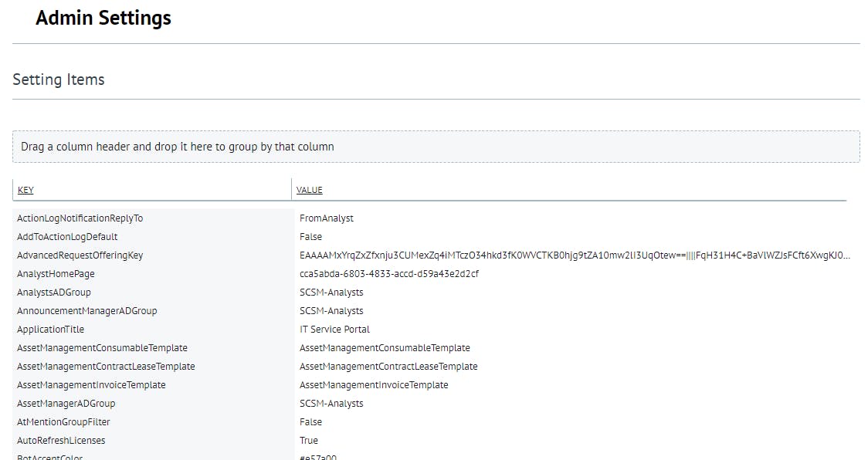Pick the AssetManagementInvoiceTemplate key cell
868x460 pixels.
91,385
